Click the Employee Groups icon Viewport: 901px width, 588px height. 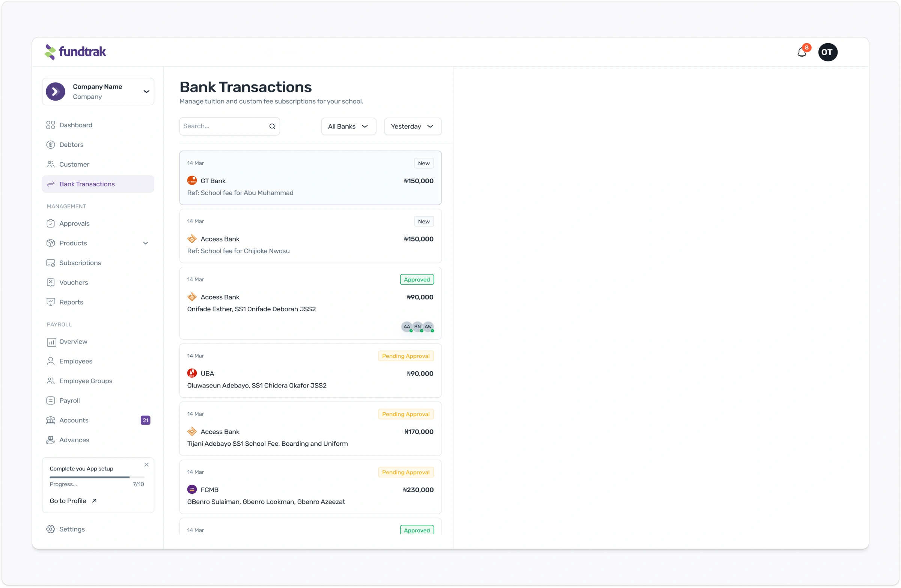pos(51,381)
